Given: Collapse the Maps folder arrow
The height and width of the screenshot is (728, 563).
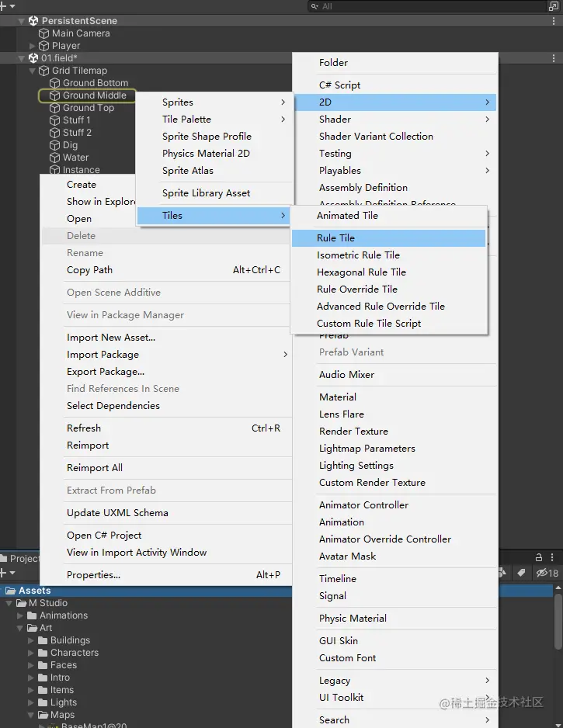Looking at the screenshot, I should pos(30,715).
